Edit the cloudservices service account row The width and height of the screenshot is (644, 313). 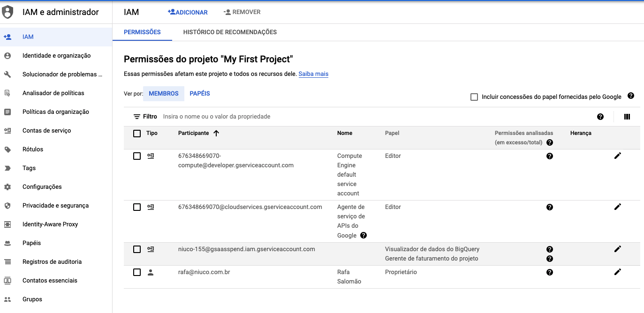[x=618, y=207]
